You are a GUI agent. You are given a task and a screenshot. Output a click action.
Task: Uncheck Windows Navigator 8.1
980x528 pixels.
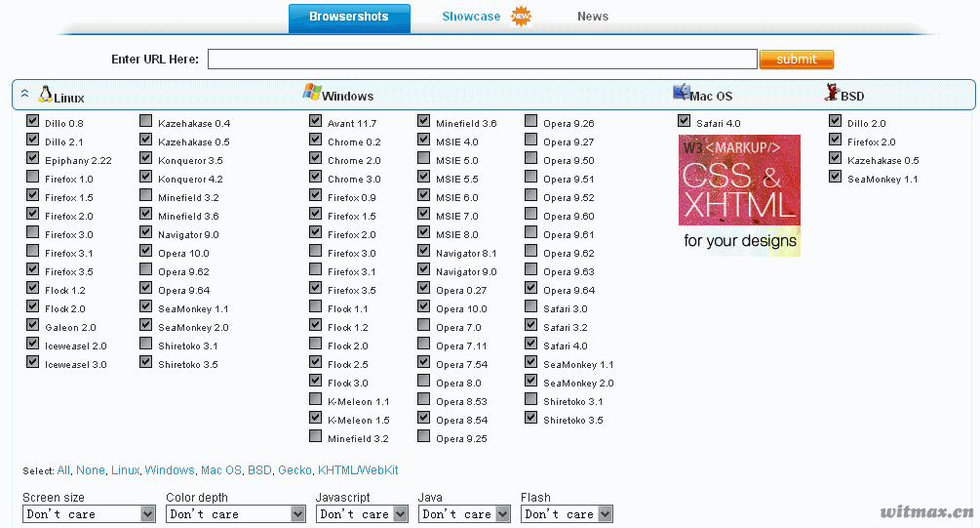(x=424, y=250)
